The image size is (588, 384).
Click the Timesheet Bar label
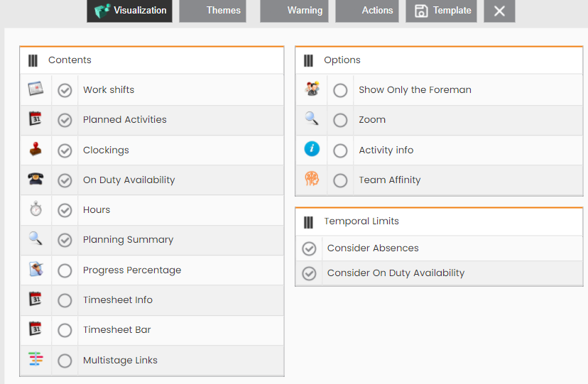pos(117,329)
